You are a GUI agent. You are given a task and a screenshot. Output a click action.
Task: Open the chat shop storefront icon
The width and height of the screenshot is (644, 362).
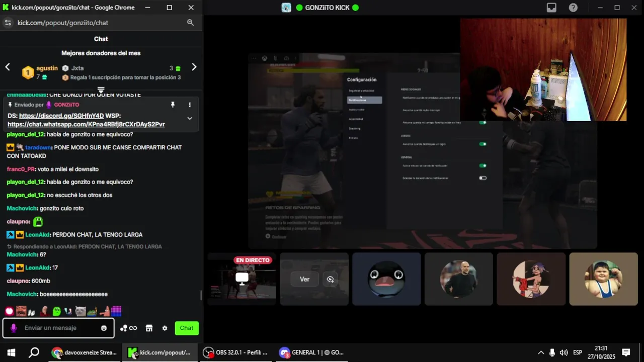149,328
